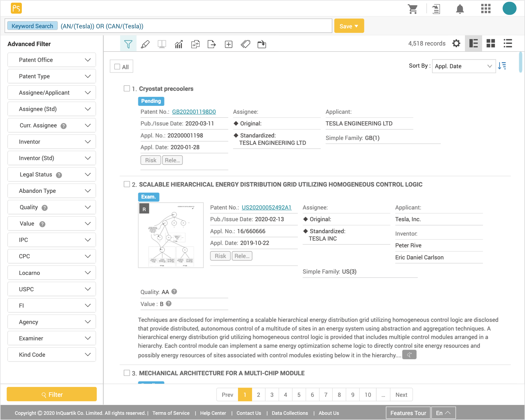Go to Next results page
Image resolution: width=525 pixels, height=420 pixels.
[x=401, y=395]
